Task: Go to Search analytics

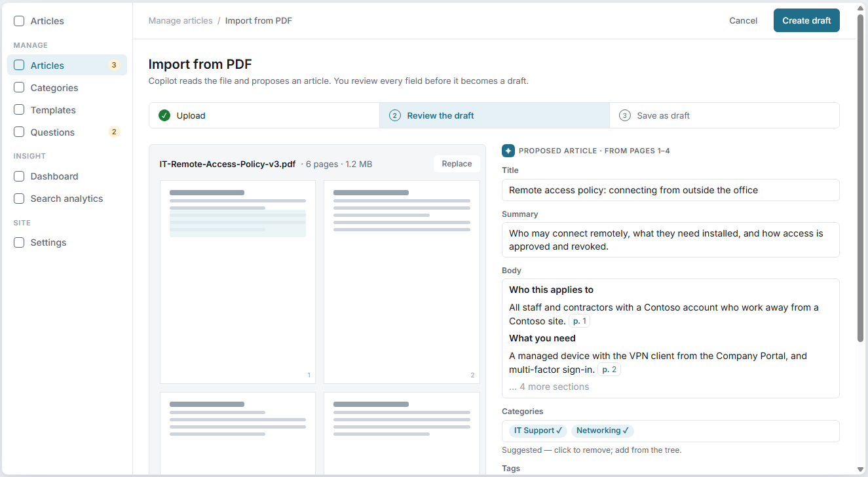Action: click(67, 199)
